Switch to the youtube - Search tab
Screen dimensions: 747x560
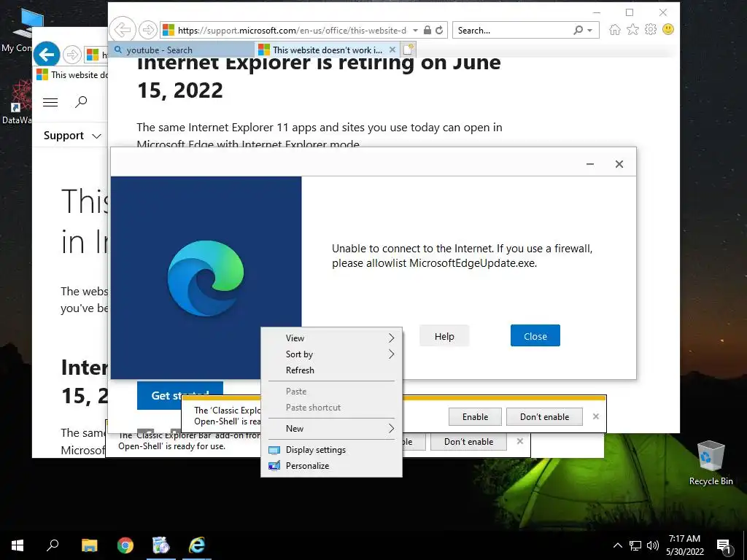coord(181,50)
